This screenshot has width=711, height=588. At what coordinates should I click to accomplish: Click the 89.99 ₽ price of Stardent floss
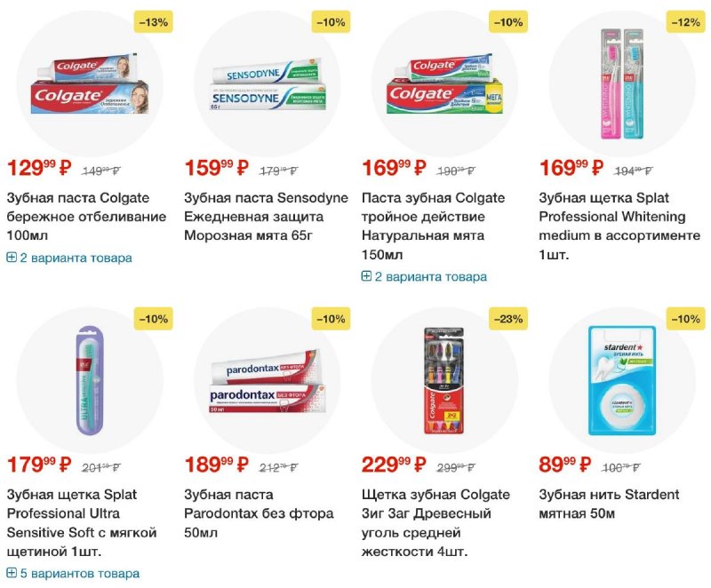565,464
